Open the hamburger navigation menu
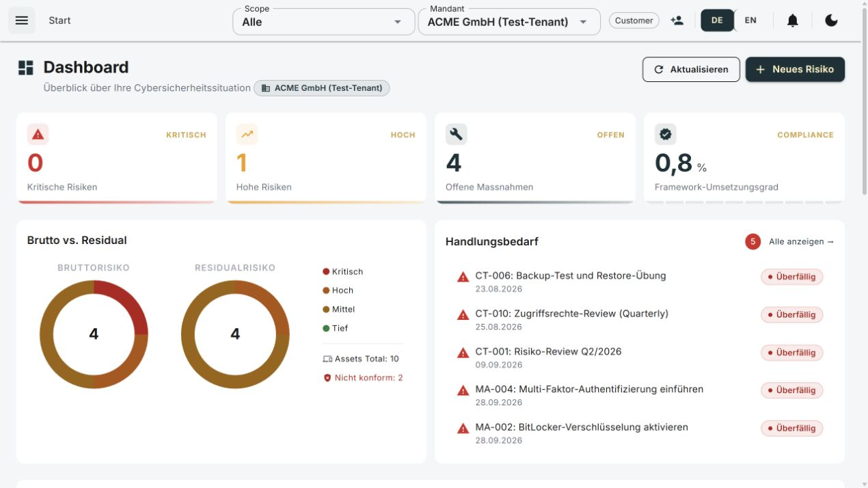 click(x=21, y=21)
